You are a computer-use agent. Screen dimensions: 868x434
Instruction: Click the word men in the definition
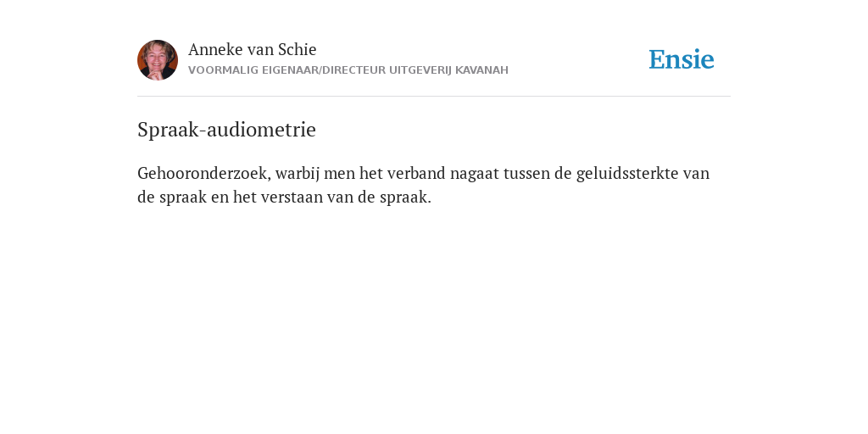pos(339,175)
